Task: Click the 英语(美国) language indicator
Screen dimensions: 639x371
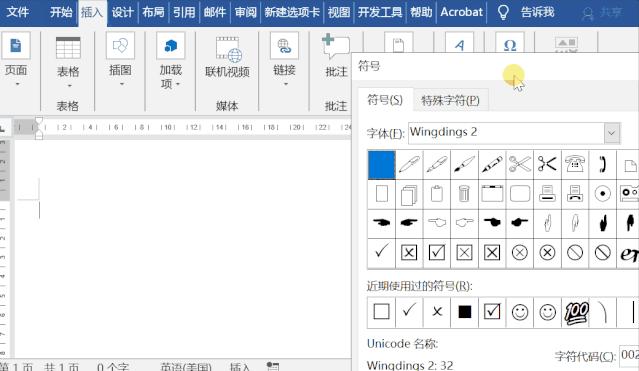Action: point(186,367)
